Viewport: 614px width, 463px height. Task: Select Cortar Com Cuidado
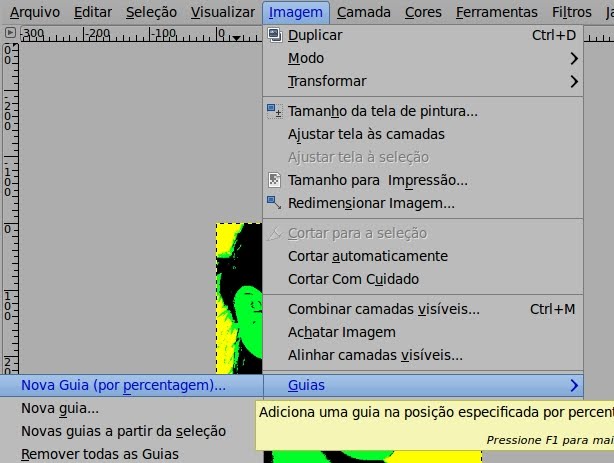point(423,279)
